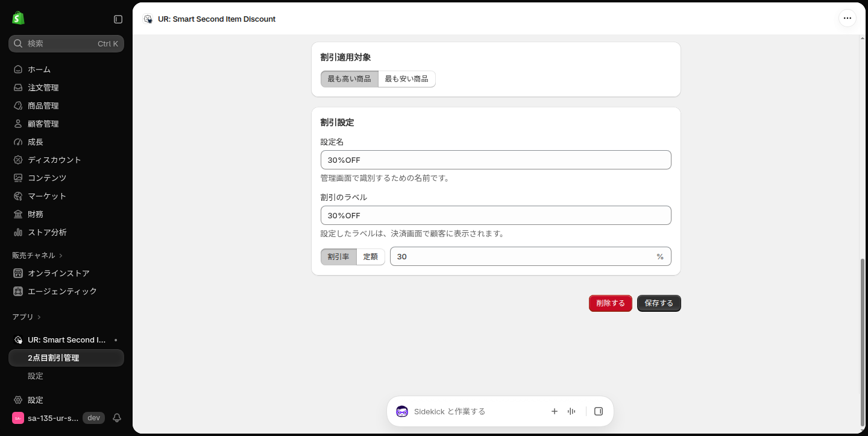Select 最も高い商品 as discount target
The height and width of the screenshot is (436, 868).
tap(350, 79)
